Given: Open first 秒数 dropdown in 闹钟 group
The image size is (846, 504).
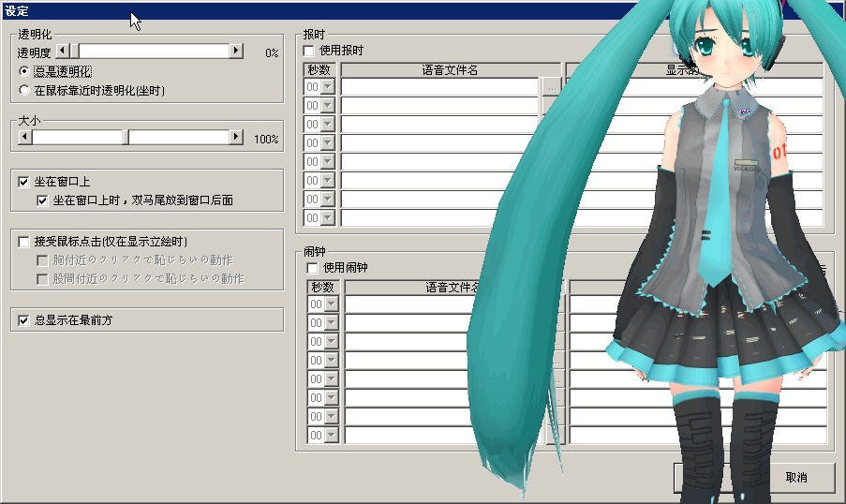Looking at the screenshot, I should point(332,304).
